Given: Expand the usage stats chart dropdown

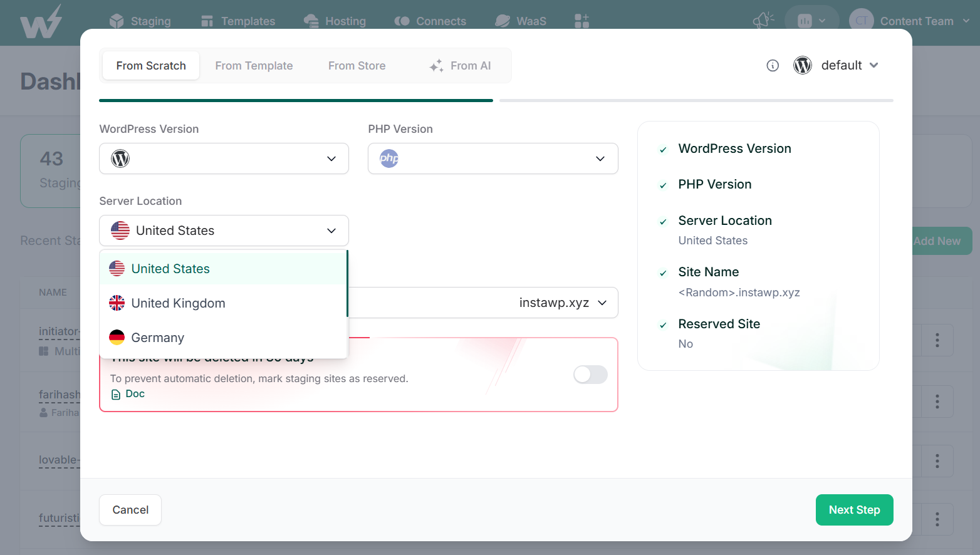Looking at the screenshot, I should coord(811,21).
